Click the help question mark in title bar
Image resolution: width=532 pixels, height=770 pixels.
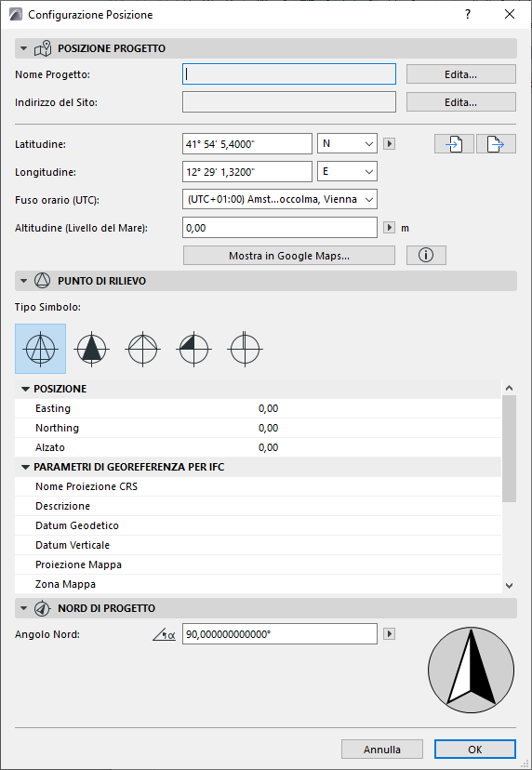pyautogui.click(x=468, y=14)
